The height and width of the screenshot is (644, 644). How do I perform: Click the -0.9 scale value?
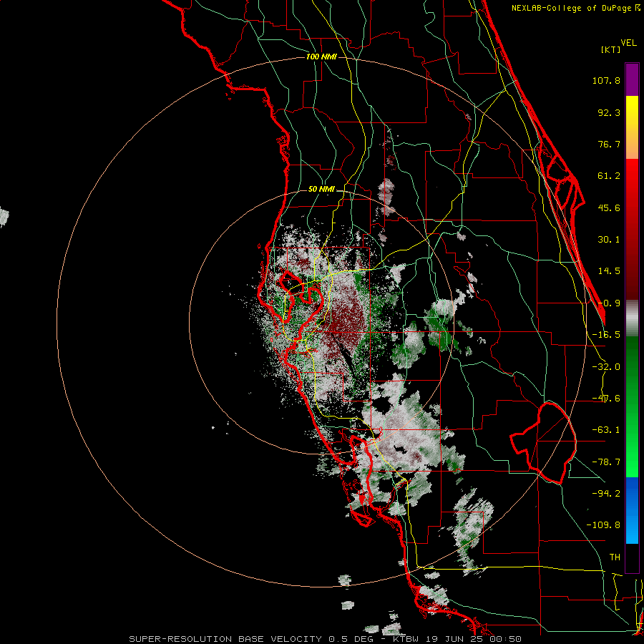pos(609,303)
